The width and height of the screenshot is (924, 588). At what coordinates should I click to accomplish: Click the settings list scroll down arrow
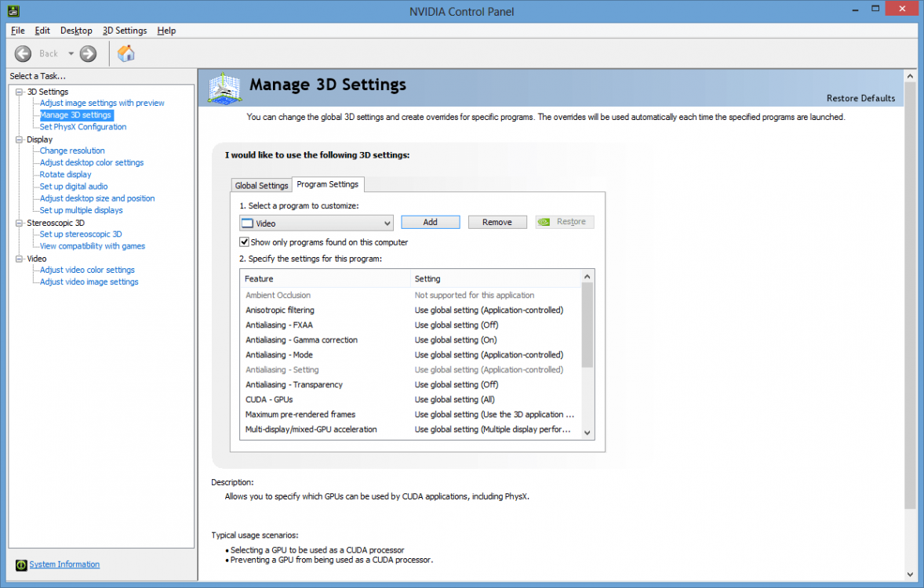(x=587, y=433)
